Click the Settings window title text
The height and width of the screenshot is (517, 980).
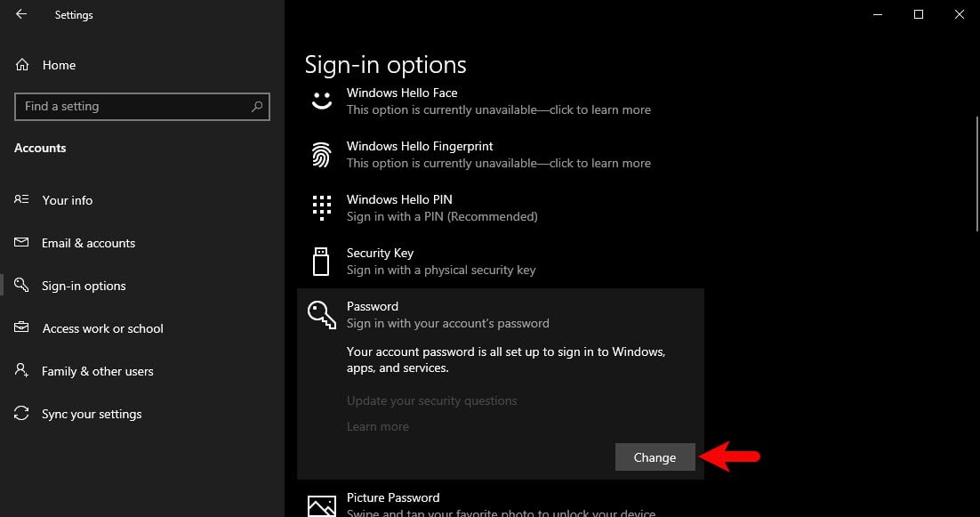[74, 15]
